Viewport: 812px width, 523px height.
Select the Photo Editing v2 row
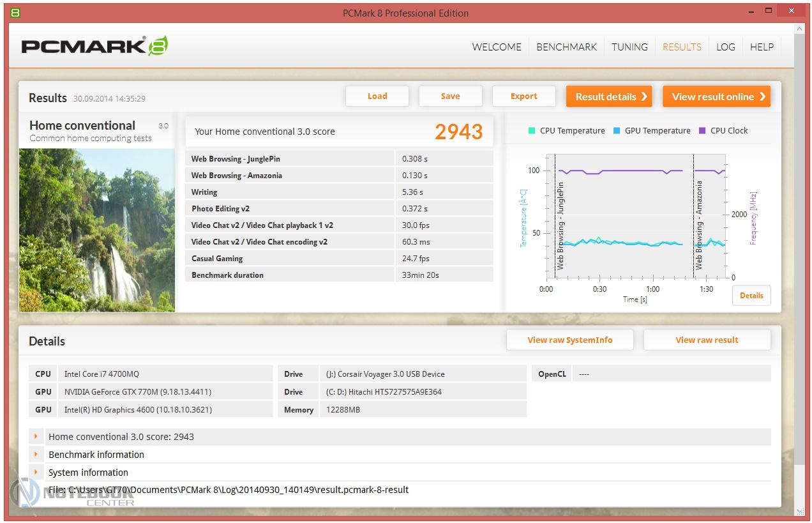(340, 209)
